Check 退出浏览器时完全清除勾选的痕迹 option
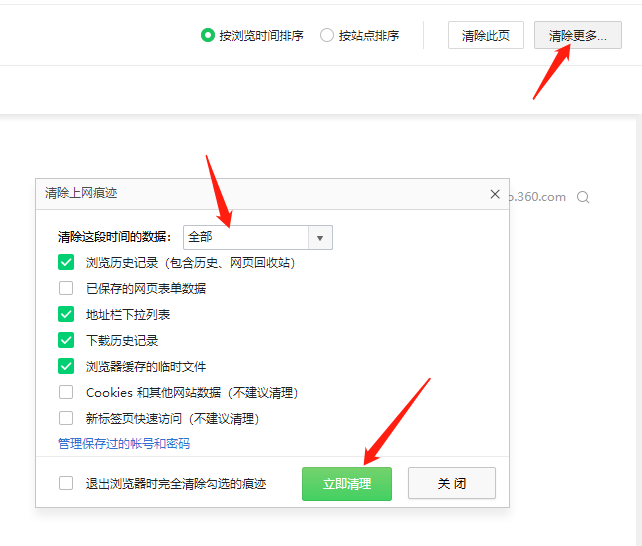This screenshot has width=642, height=546. (66, 483)
